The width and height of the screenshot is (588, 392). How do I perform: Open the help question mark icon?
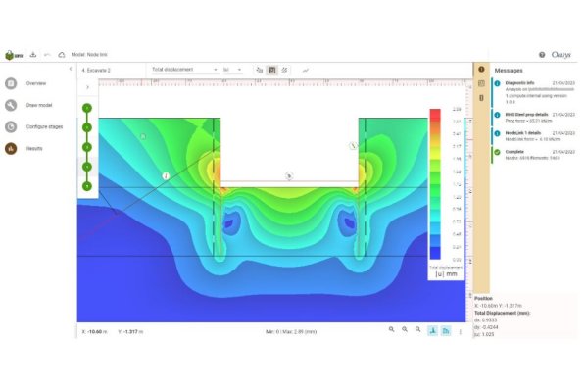[542, 55]
